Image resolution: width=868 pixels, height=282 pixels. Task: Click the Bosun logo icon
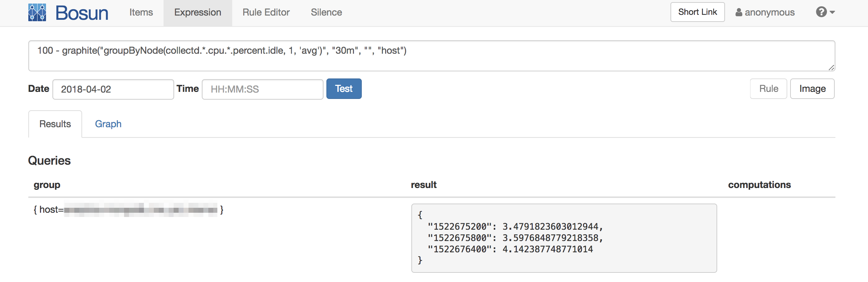pyautogui.click(x=37, y=13)
